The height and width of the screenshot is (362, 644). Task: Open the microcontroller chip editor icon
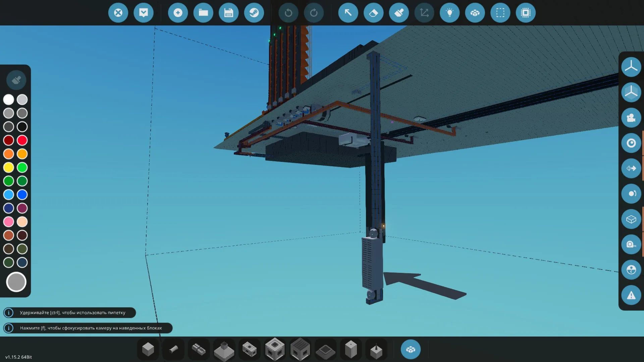pyautogui.click(x=526, y=13)
